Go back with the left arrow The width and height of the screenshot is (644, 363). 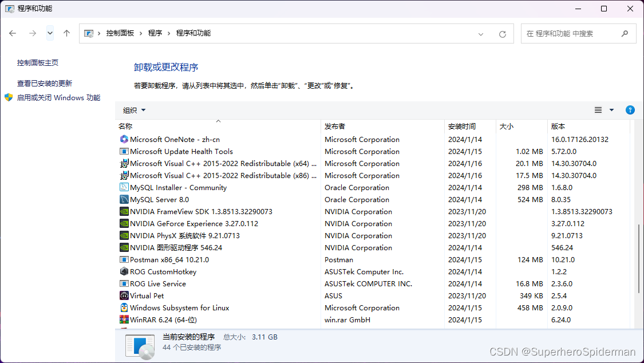coord(13,33)
